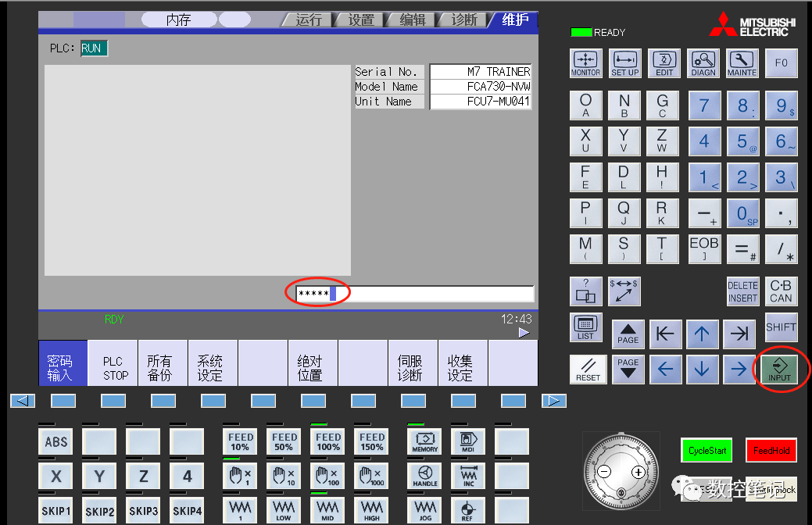
Task: Set FEED 100% override
Action: (x=328, y=441)
